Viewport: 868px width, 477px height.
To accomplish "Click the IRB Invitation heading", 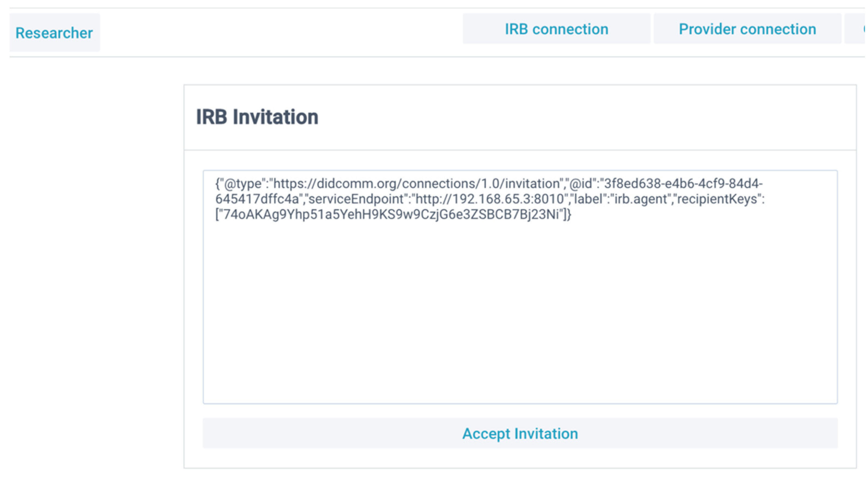I will (x=257, y=117).
